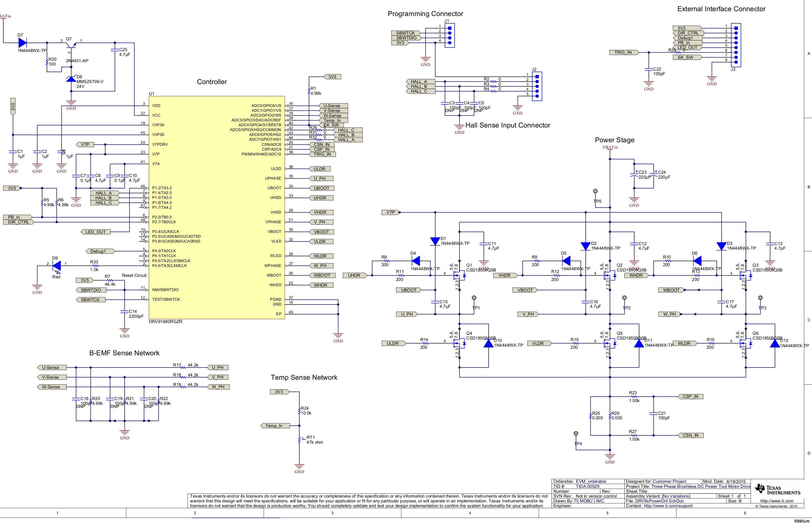This screenshot has height=525, width=812.
Task: Click the TP5 test point circle
Action: (595, 191)
